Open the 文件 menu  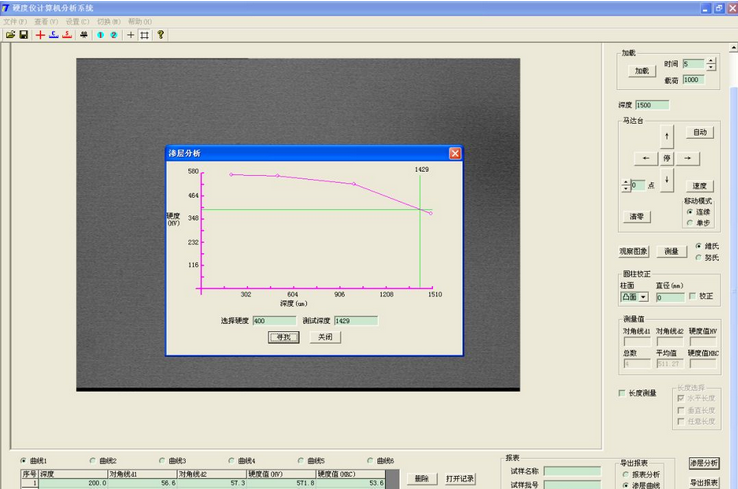pyautogui.click(x=15, y=21)
